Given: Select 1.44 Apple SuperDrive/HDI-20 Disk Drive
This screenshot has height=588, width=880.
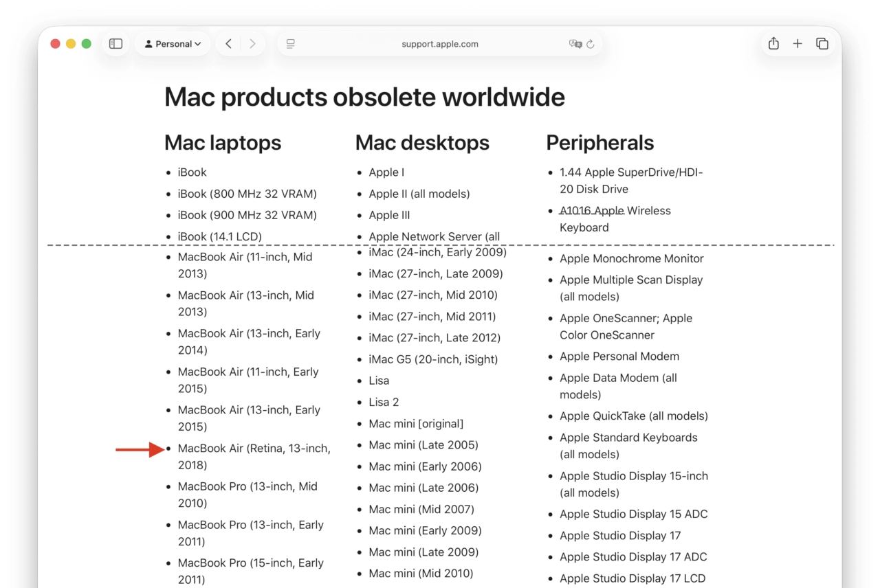Looking at the screenshot, I should 631,181.
